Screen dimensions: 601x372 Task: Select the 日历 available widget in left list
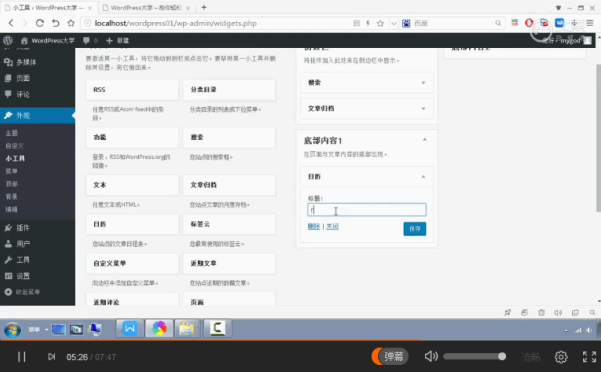pos(132,224)
